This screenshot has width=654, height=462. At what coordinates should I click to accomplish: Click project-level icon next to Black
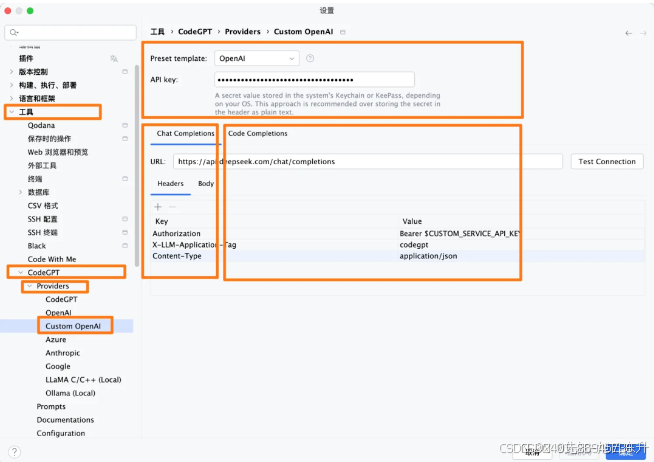(x=125, y=246)
